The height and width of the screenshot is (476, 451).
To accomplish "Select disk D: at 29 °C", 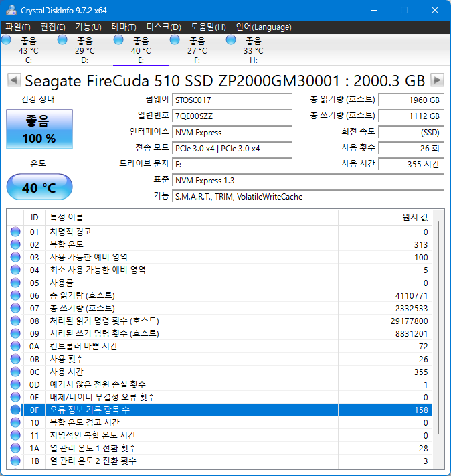I will tap(85, 50).
